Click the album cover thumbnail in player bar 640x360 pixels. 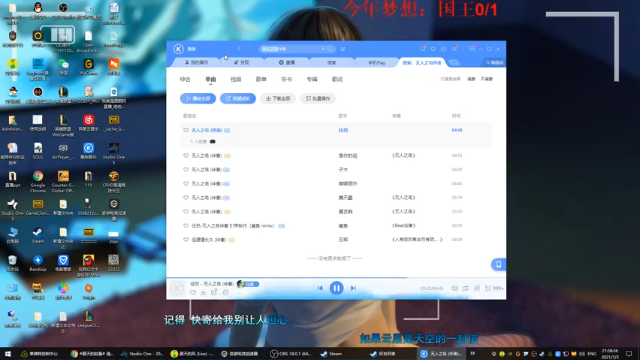point(177,288)
